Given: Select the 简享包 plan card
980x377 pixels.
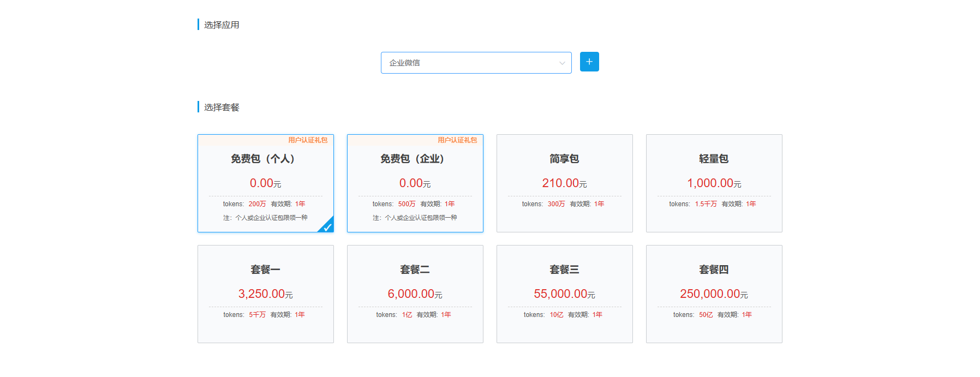Looking at the screenshot, I should 564,183.
